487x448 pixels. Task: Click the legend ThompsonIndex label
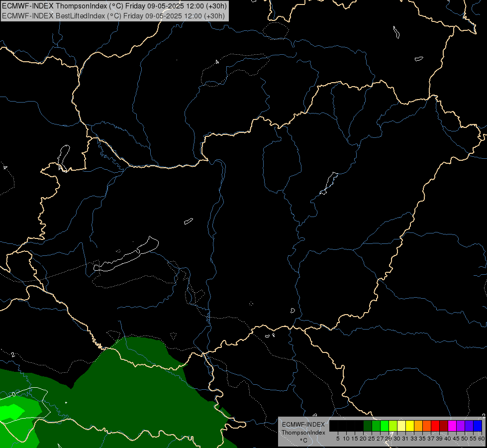point(303,433)
